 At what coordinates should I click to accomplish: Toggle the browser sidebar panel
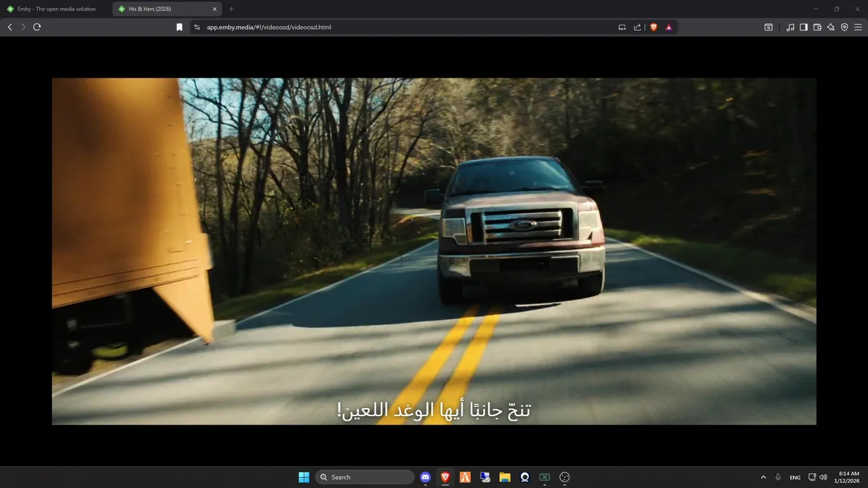point(804,27)
